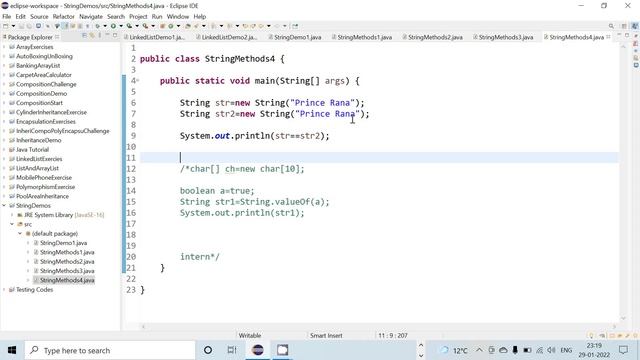The width and height of the screenshot is (640, 360).
Task: Open the File menu
Action: coord(7,16)
